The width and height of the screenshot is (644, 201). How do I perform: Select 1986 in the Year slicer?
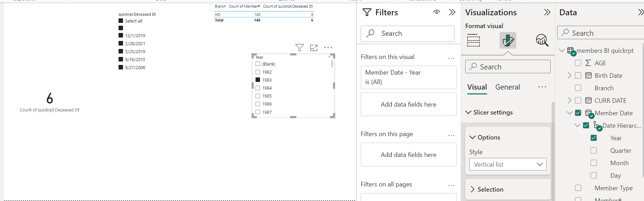(x=258, y=104)
